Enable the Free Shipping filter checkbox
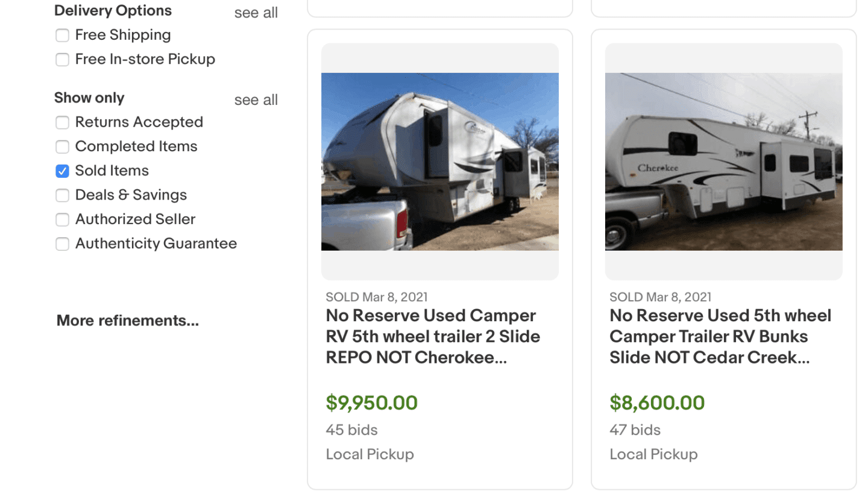 click(x=62, y=35)
